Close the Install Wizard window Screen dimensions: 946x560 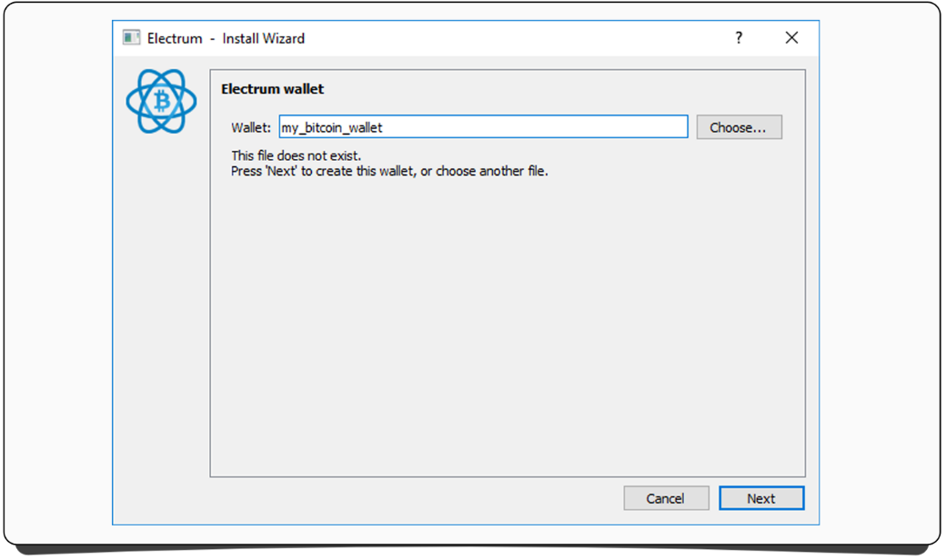point(791,38)
